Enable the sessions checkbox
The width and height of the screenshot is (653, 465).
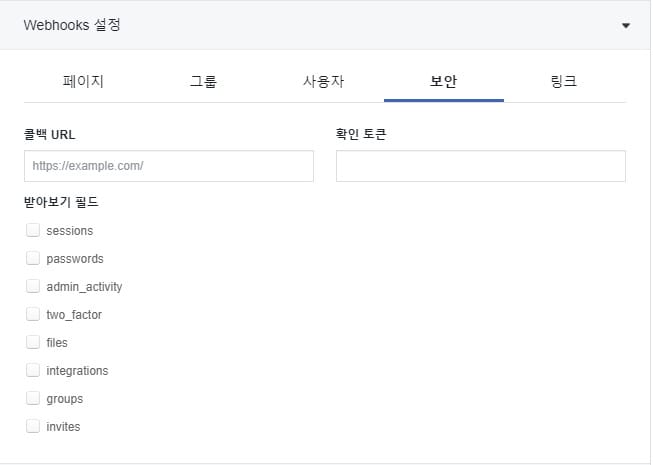click(x=33, y=230)
